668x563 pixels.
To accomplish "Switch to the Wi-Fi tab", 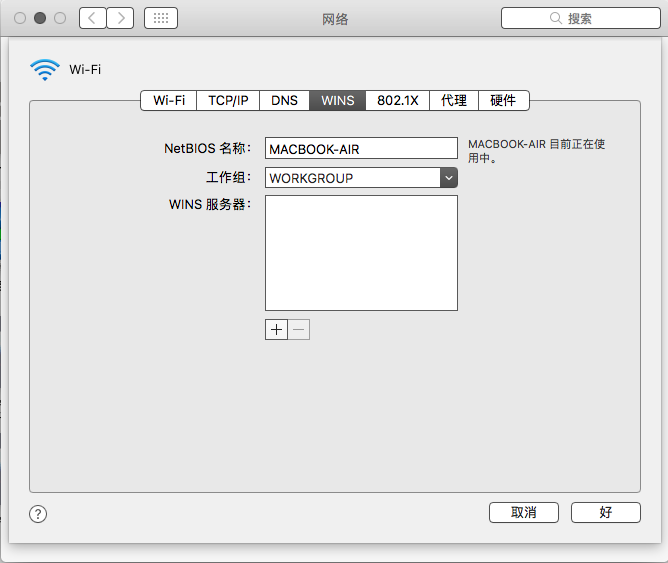I will (x=169, y=101).
